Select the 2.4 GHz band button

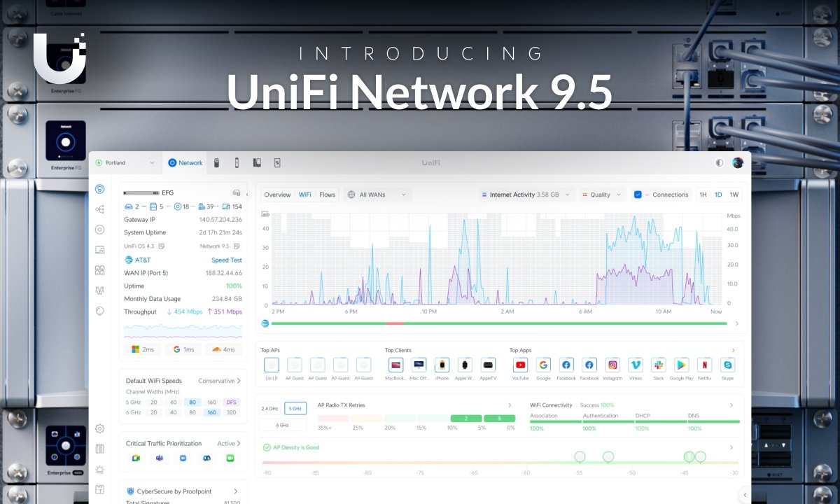point(269,408)
